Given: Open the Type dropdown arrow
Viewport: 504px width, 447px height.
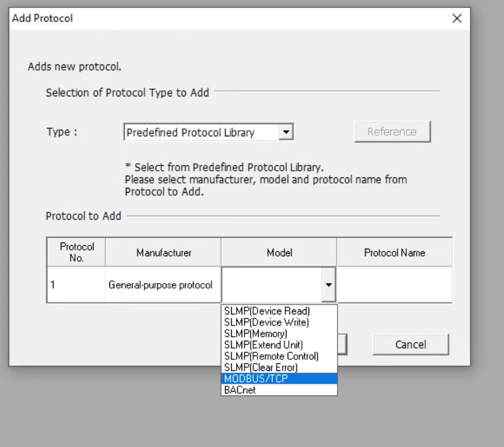Looking at the screenshot, I should click(x=286, y=132).
